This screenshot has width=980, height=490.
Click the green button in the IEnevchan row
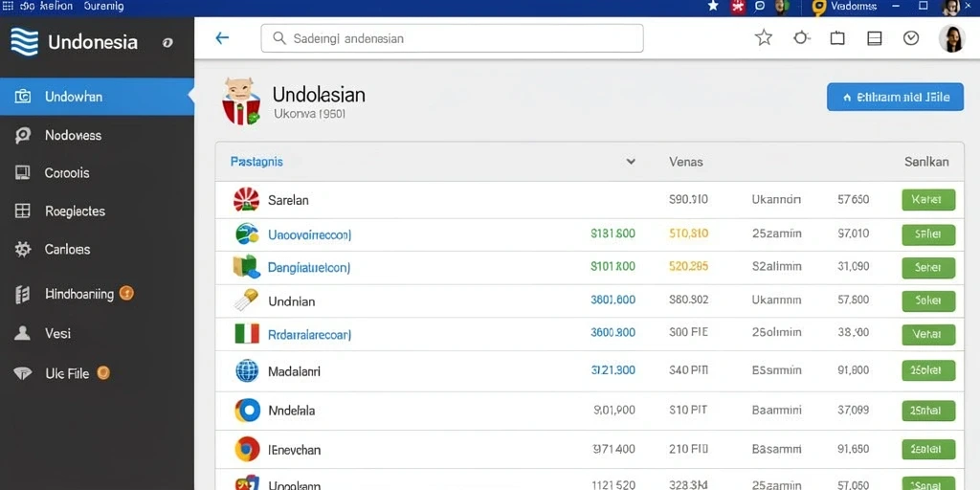[928, 450]
